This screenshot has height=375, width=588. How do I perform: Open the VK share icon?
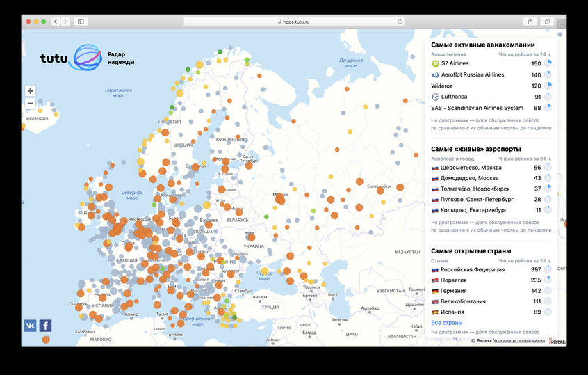point(31,325)
